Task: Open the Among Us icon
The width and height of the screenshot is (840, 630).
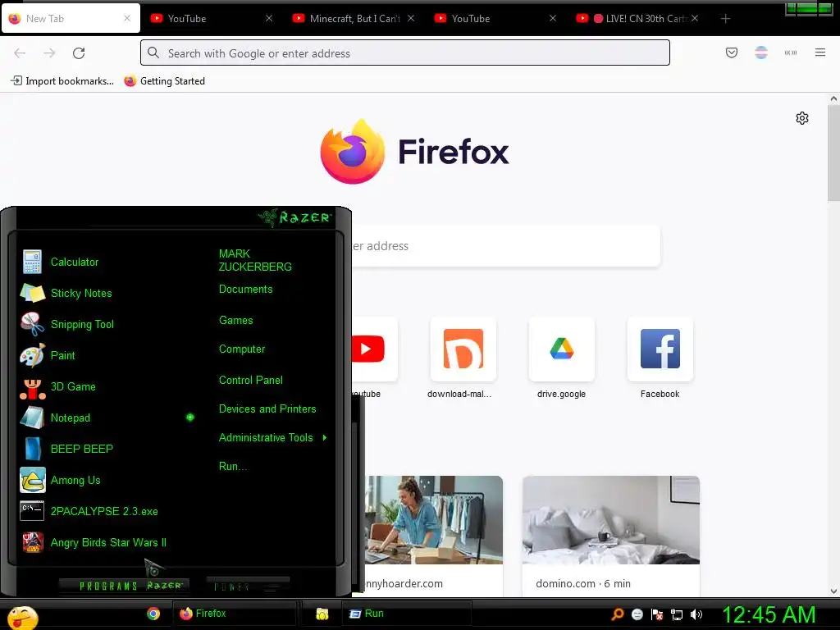Action: (x=32, y=480)
